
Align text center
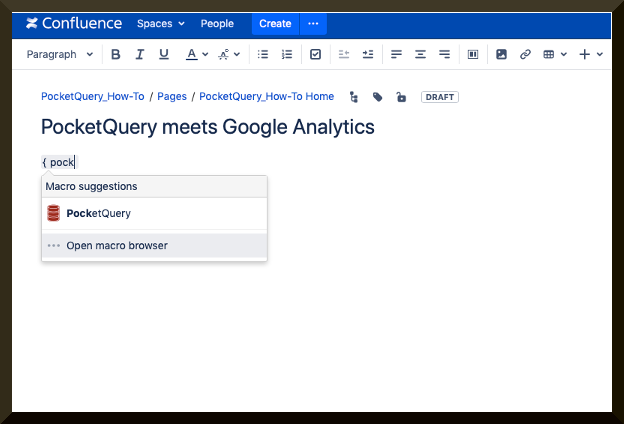click(x=420, y=54)
